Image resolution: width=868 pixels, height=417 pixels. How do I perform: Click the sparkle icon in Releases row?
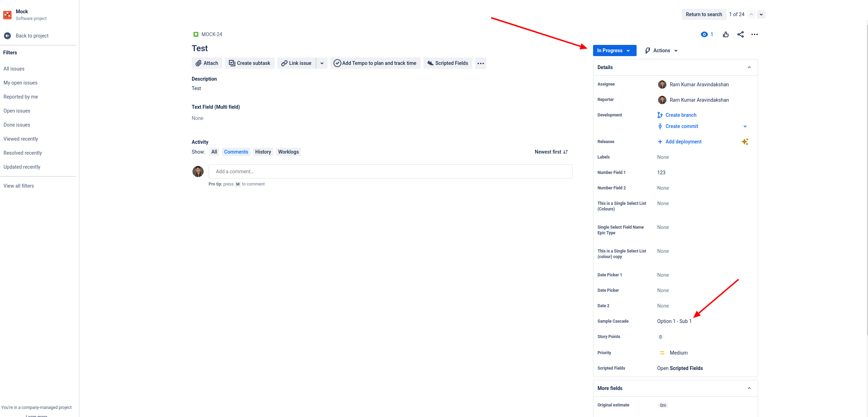coord(745,142)
